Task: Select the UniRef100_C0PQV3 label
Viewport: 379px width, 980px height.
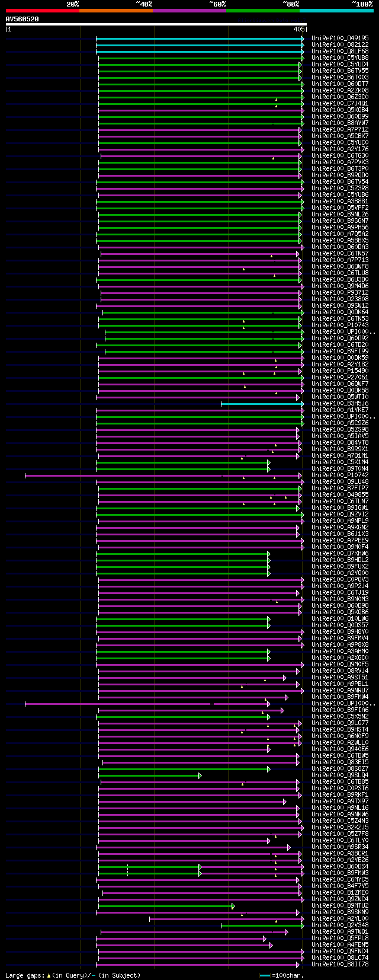Action: (340, 580)
